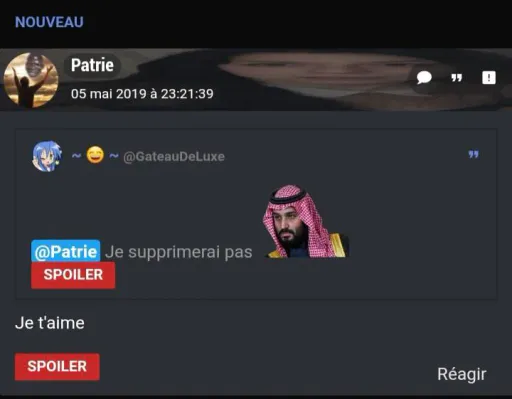Screen dimensions: 512x399
Task: Click the blue-haired anime avatar
Action: point(47,156)
